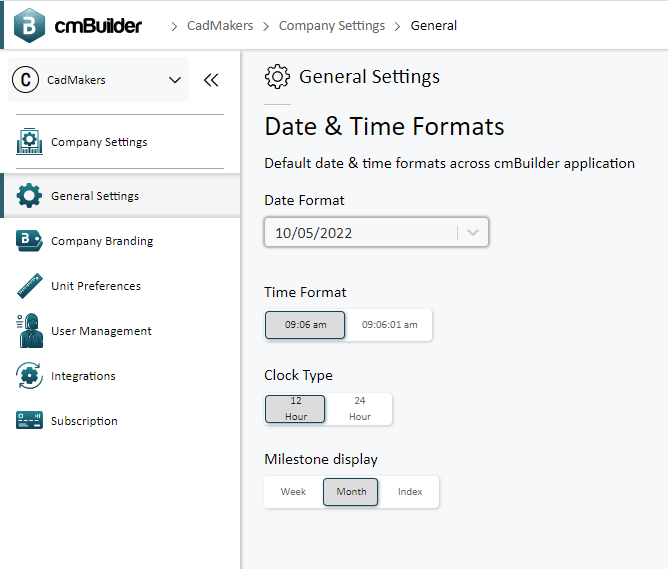Choose 12 Hour clock type

coord(295,409)
